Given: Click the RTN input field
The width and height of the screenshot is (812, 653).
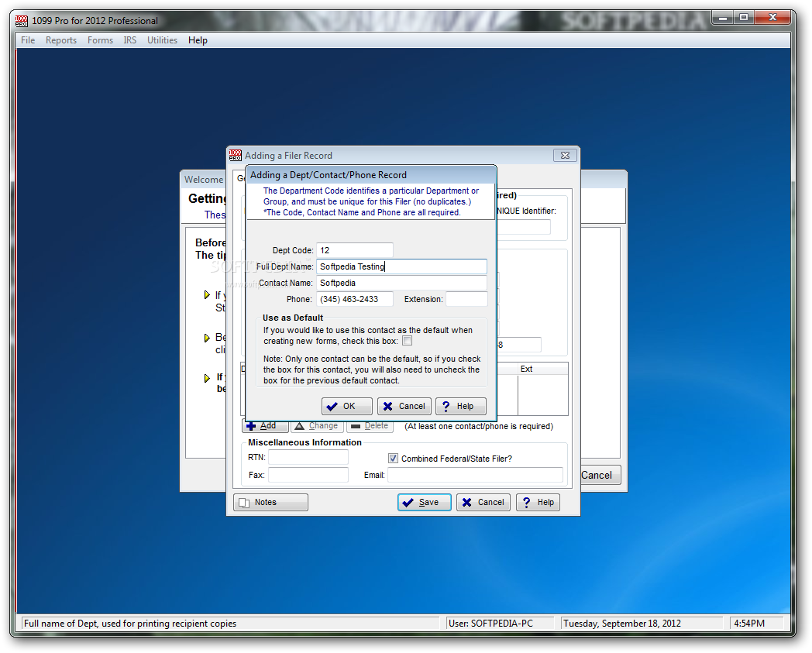Looking at the screenshot, I should click(x=308, y=457).
